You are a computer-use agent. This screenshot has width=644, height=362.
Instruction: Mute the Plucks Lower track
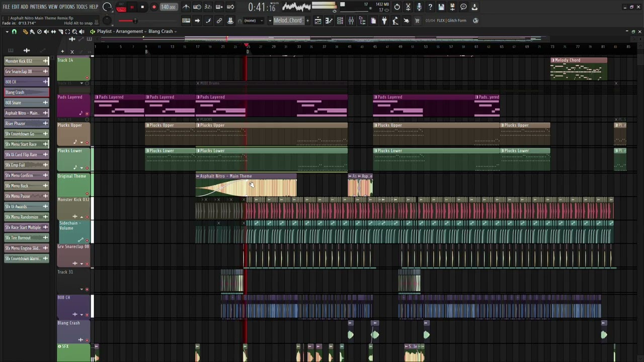87,168
